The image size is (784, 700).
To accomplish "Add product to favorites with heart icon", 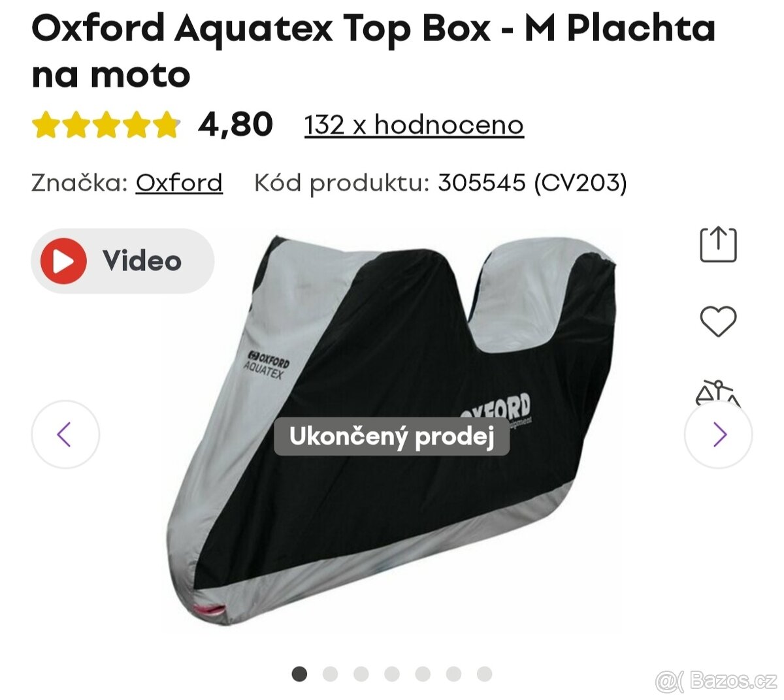I will pos(718,321).
